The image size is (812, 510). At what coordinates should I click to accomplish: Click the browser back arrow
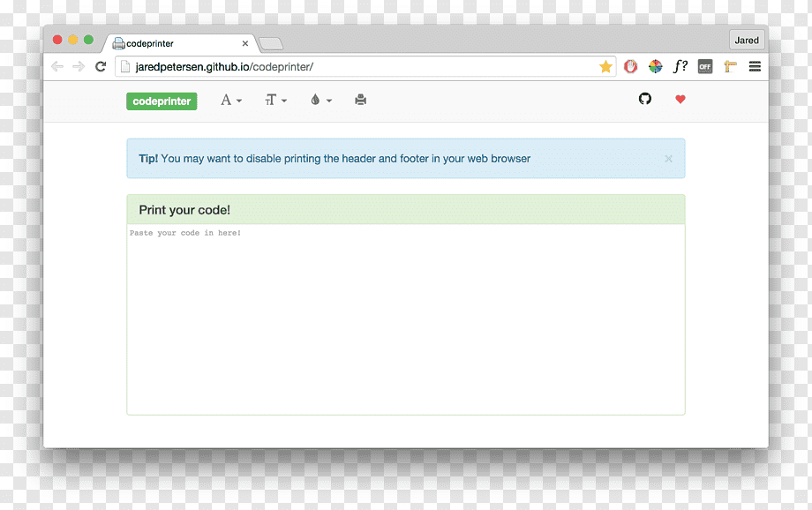(57, 66)
